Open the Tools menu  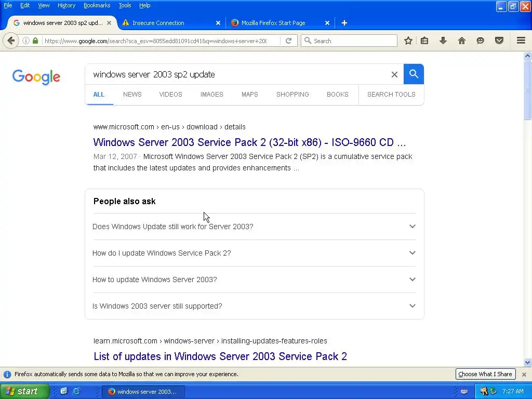click(x=125, y=5)
